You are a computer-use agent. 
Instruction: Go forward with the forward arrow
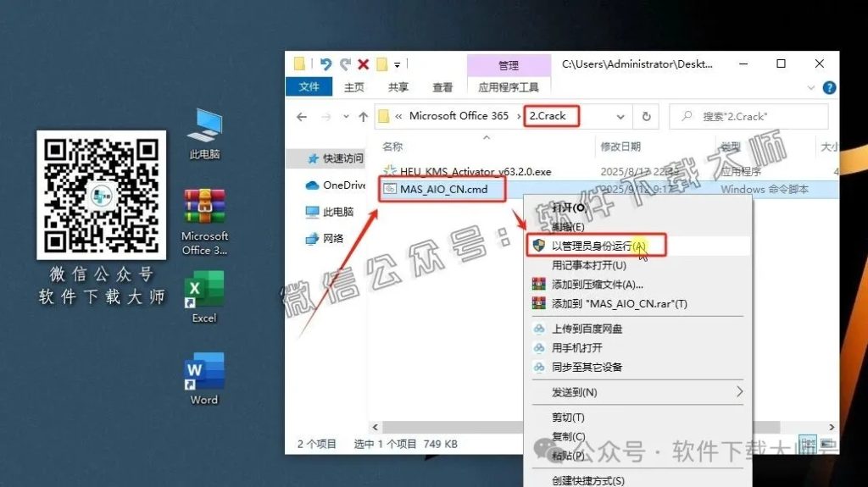coord(326,117)
